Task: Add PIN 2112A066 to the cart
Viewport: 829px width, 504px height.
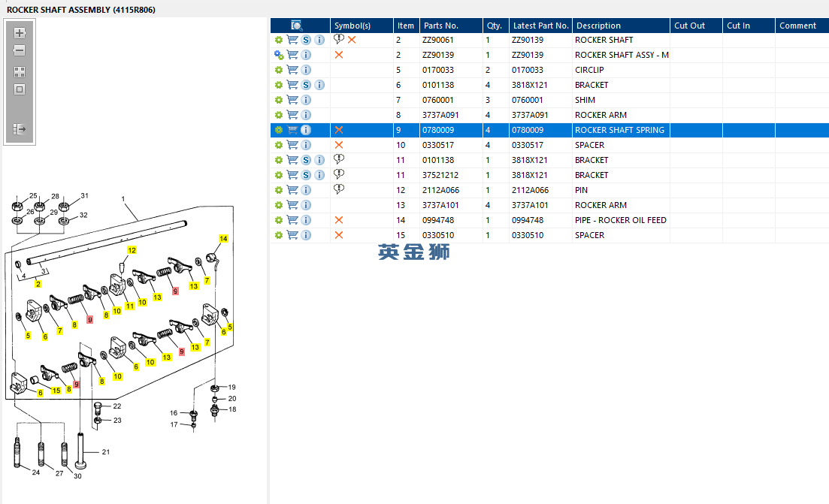Action: point(292,190)
